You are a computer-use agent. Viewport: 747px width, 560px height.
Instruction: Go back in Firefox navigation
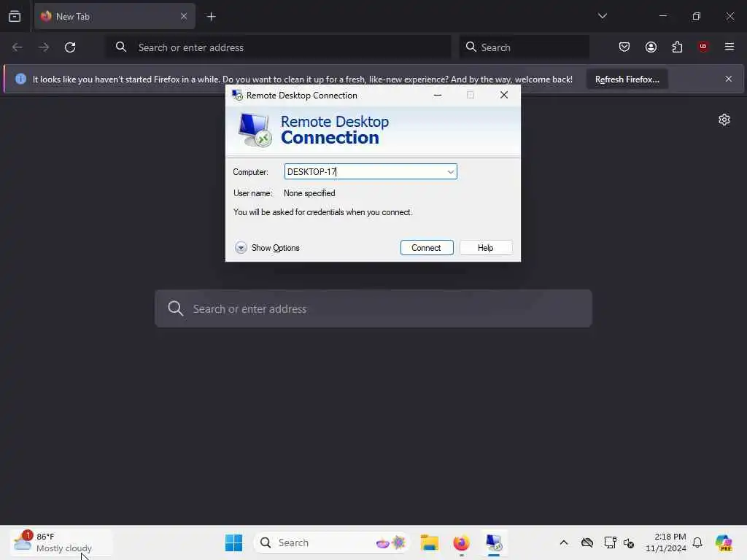18,47
